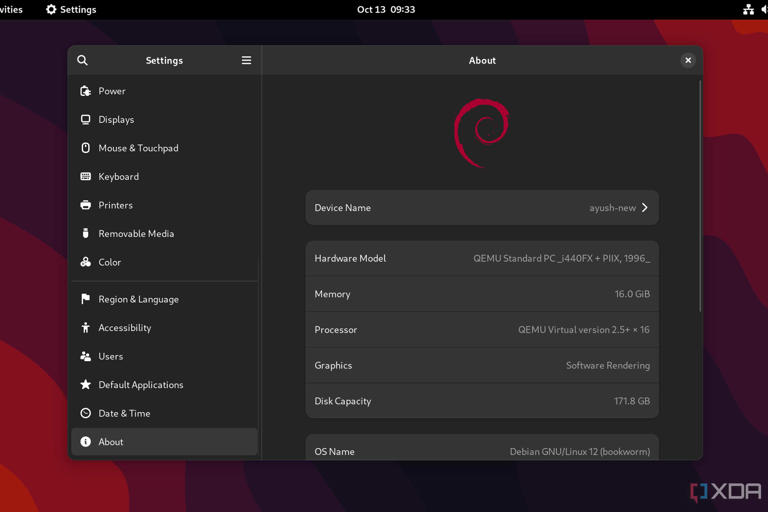Click the Memory row label
768x512 pixels.
click(332, 294)
